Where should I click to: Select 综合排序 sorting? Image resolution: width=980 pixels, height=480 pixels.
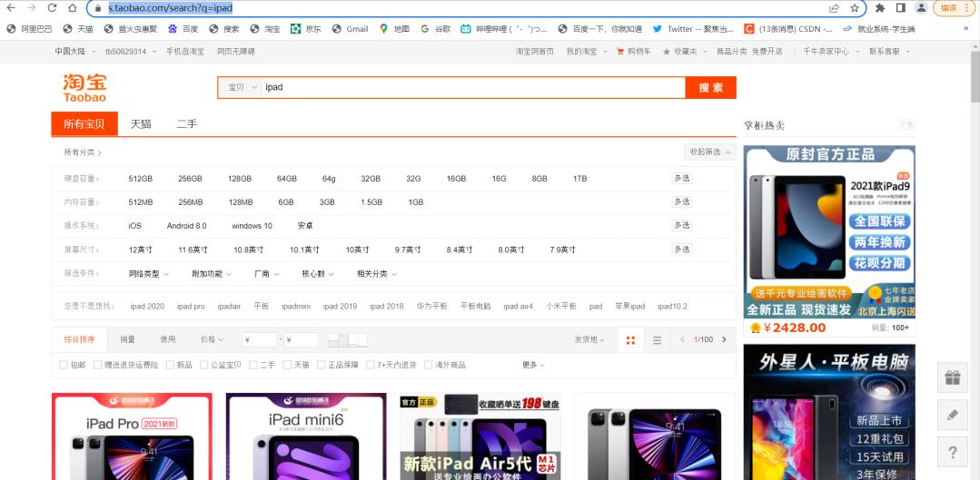point(79,339)
